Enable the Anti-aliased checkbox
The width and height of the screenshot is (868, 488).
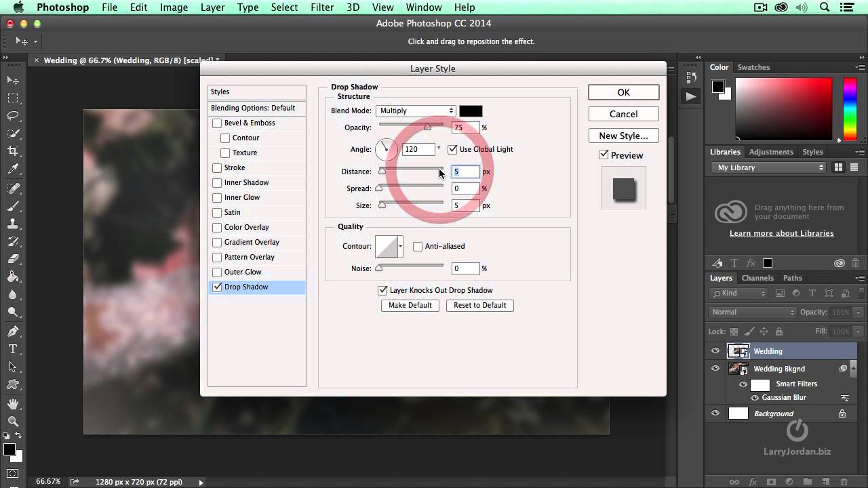click(418, 247)
